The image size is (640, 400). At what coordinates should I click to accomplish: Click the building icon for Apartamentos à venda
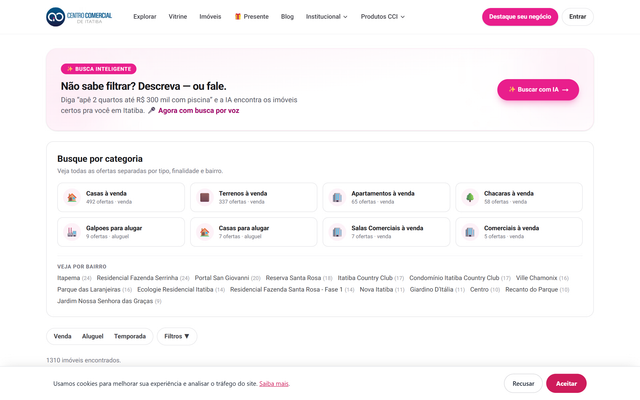pyautogui.click(x=337, y=198)
